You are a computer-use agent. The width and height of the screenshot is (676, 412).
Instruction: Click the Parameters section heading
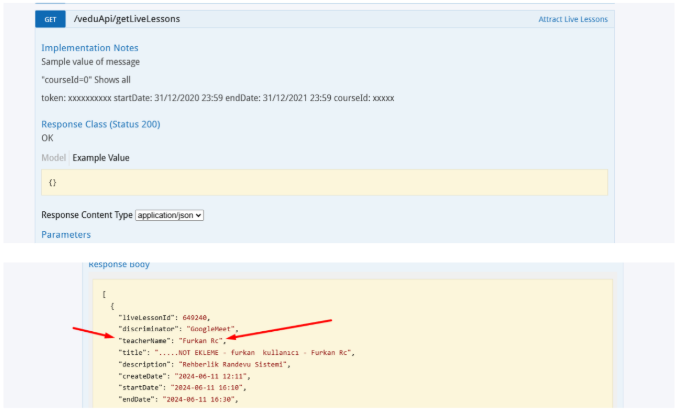click(x=65, y=235)
